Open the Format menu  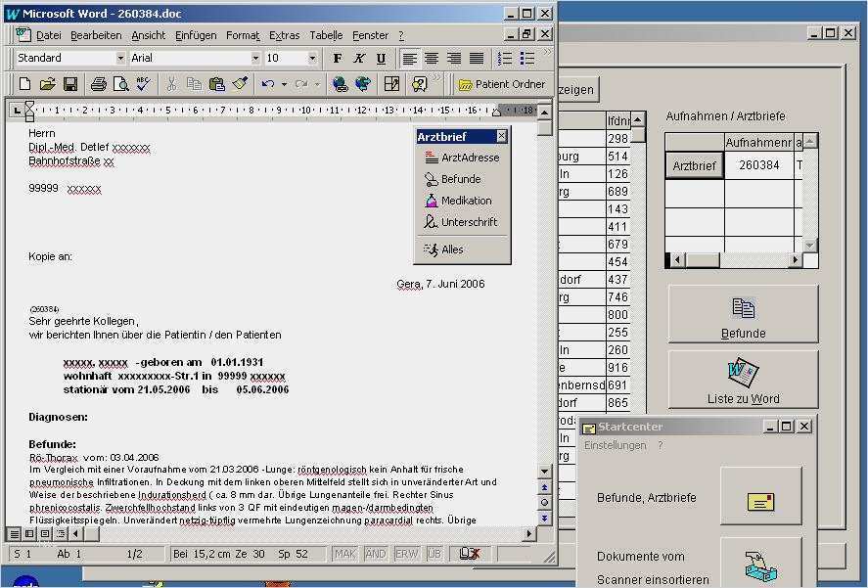coord(243,35)
